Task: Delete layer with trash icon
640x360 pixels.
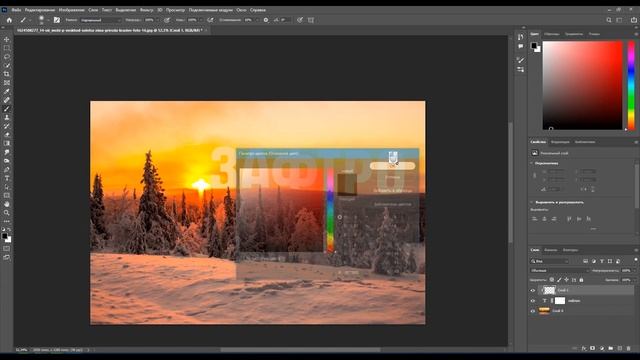Action: (x=629, y=348)
